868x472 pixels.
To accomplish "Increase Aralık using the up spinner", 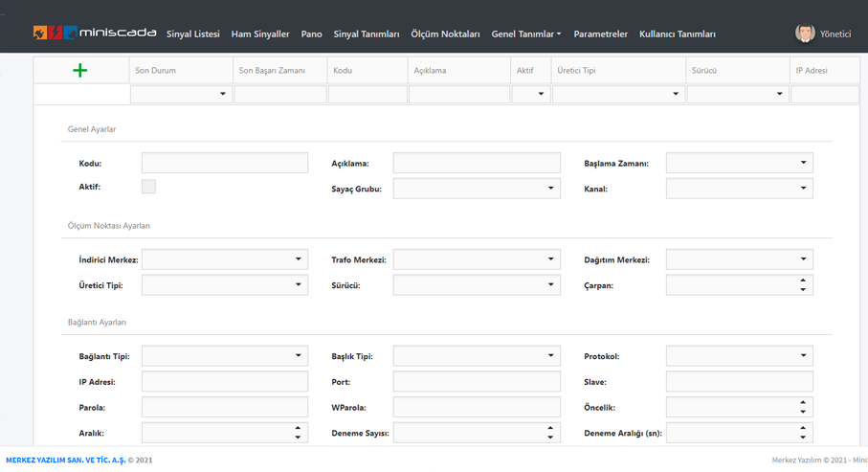I will (x=298, y=428).
